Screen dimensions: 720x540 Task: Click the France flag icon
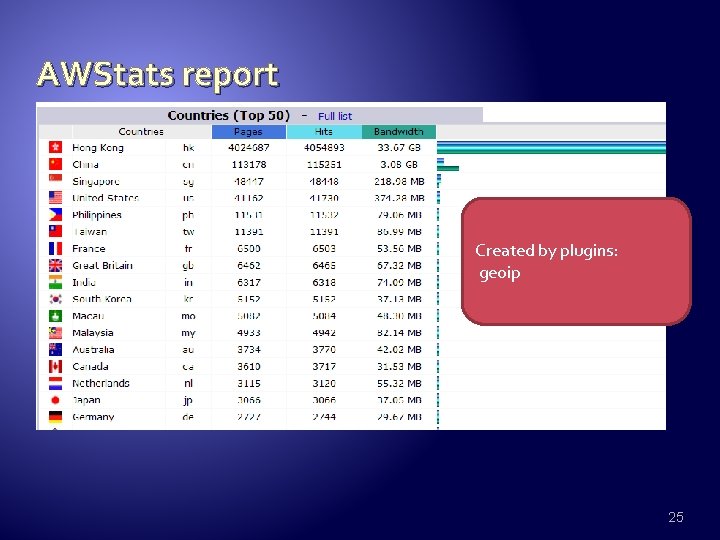[56, 248]
